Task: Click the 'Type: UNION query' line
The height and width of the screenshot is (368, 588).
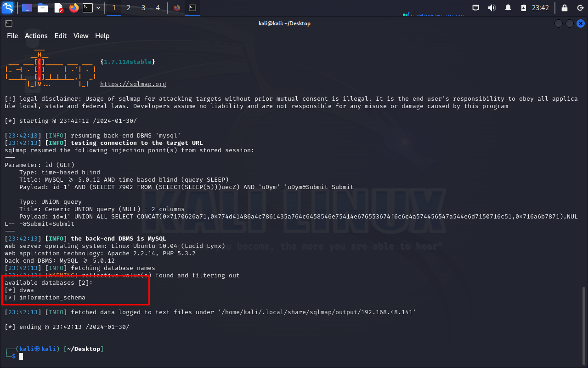Action: [51, 202]
